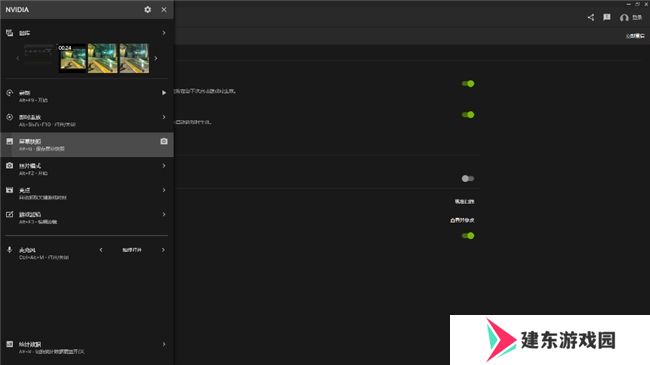Click the microphone mode value between the arrows
The image size is (650, 365).
[x=132, y=250]
